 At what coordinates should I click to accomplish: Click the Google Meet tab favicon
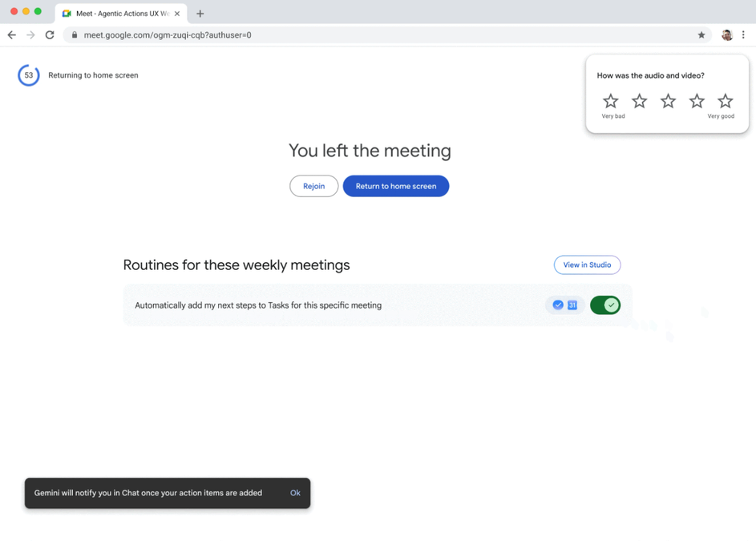67,14
